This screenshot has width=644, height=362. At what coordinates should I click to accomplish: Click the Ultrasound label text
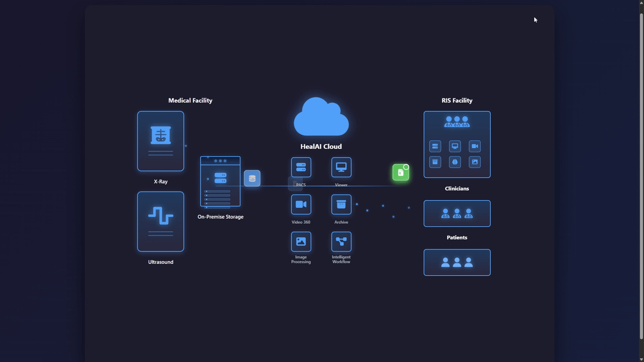pyautogui.click(x=160, y=262)
